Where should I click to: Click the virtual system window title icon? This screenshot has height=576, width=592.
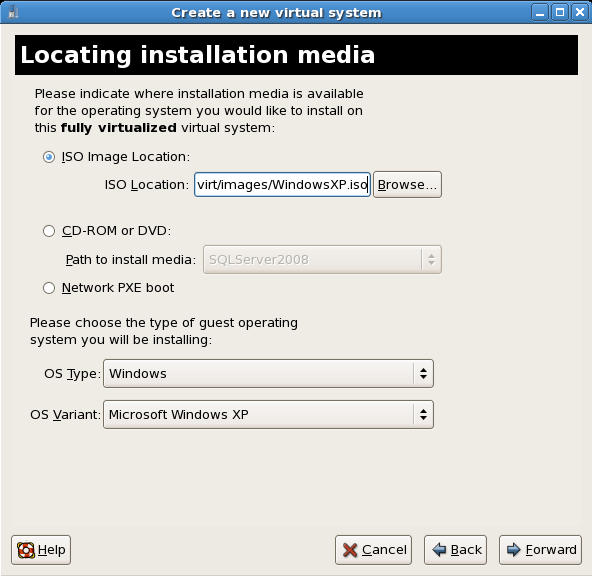pos(13,12)
